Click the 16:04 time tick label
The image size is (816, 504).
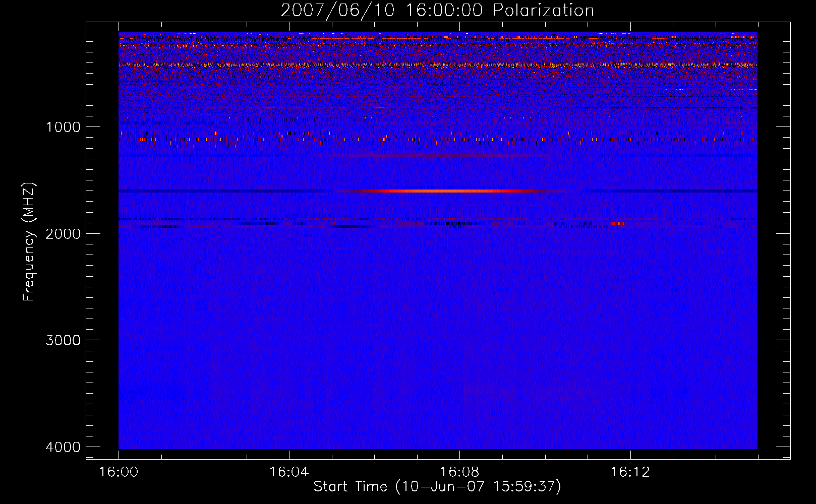[x=289, y=472]
